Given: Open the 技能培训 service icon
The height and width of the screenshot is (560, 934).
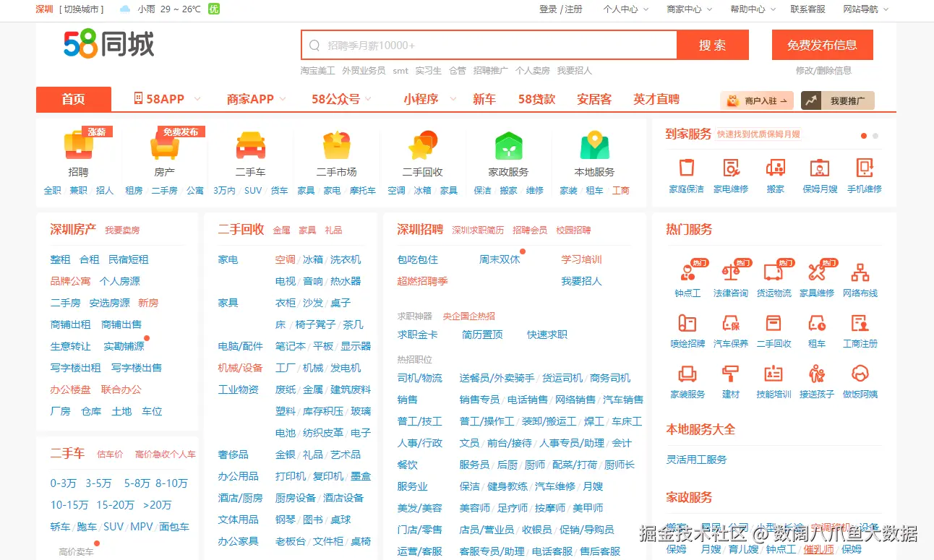Looking at the screenshot, I should (x=774, y=374).
